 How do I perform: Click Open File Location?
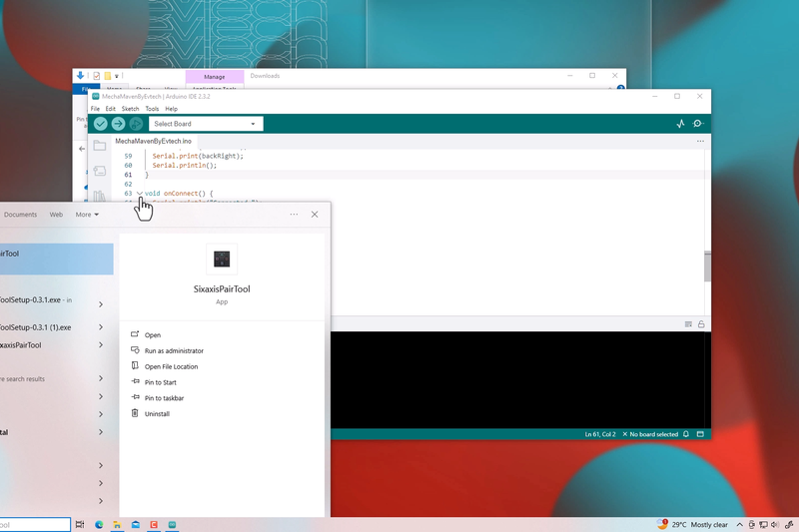pos(171,366)
